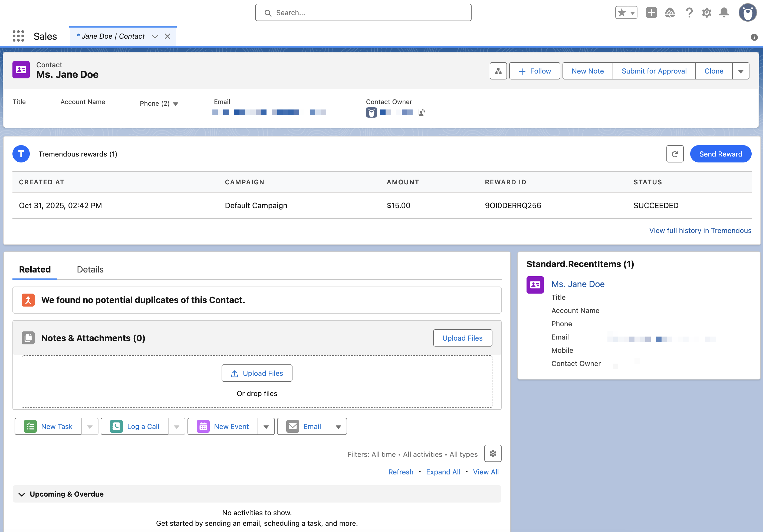Viewport: 763px width, 532px height.
Task: Open more actions dropdown next to Clone
Action: [x=740, y=71]
